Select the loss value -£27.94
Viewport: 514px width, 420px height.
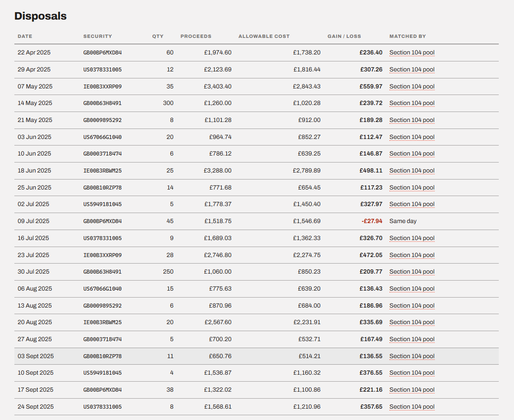[x=372, y=221]
